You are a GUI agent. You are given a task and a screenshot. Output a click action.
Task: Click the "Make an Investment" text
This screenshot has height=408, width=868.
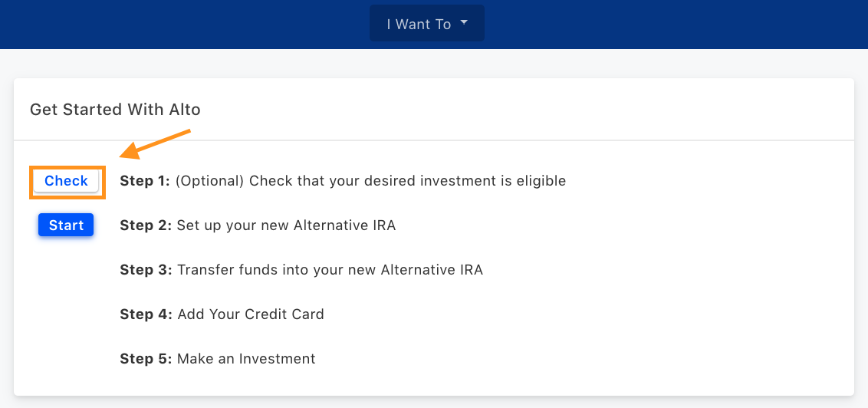point(246,359)
